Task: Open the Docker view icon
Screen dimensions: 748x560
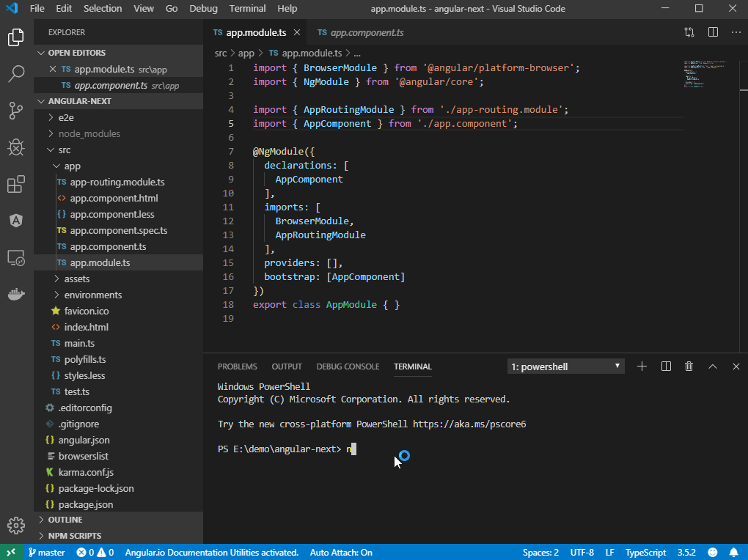Action: point(16,295)
